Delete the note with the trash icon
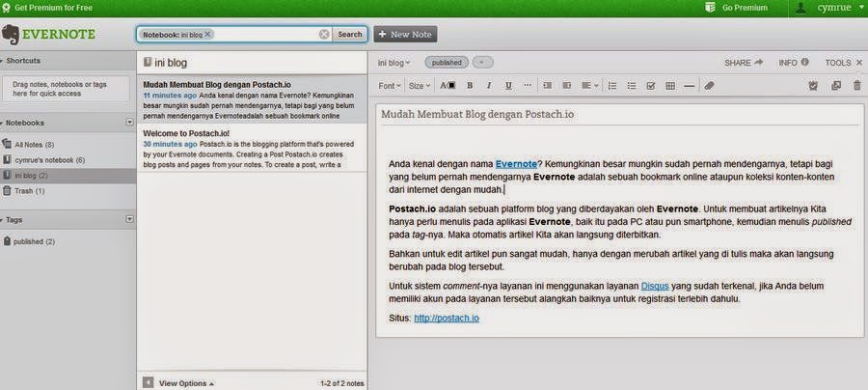The width and height of the screenshot is (868, 390). 857,86
